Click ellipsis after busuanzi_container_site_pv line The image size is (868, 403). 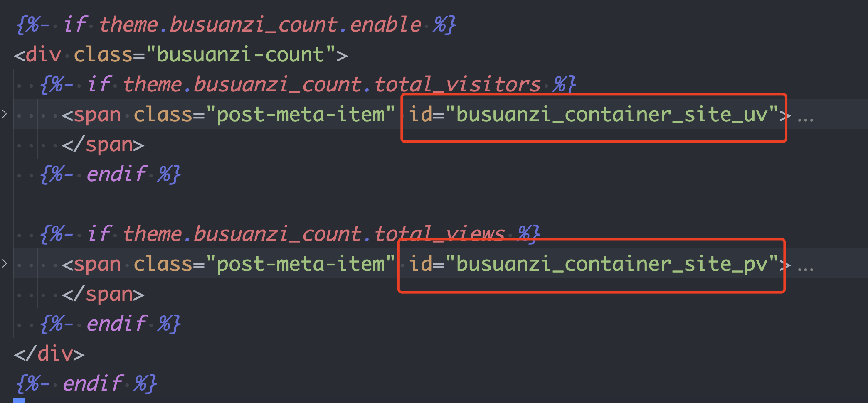[805, 269]
